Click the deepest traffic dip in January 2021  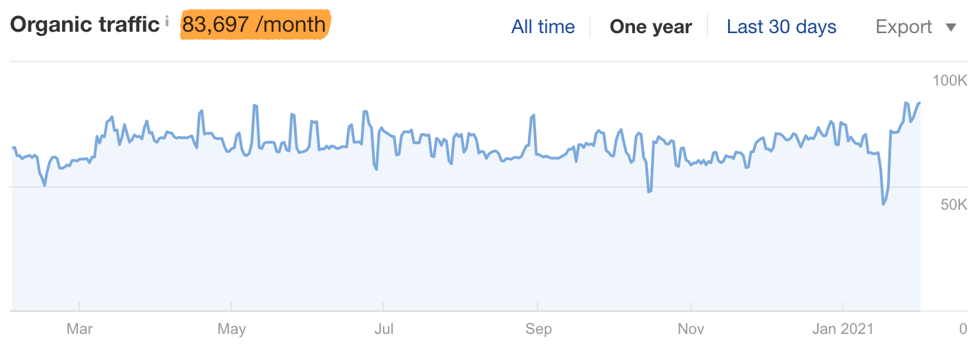point(883,204)
